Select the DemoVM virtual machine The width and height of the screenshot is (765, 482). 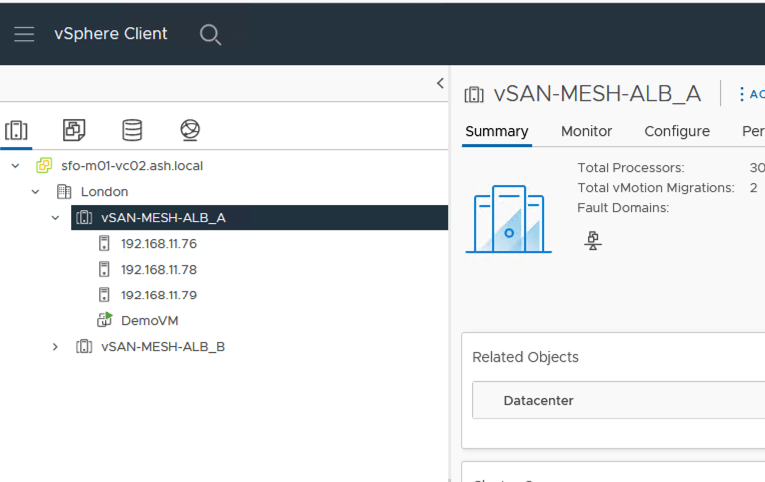coord(150,321)
